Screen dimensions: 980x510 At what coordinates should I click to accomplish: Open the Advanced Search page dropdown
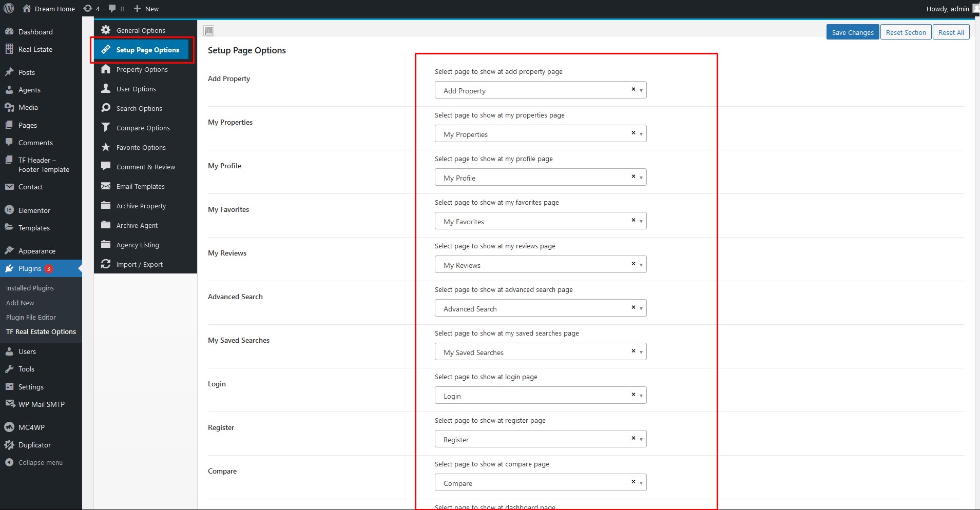541,308
